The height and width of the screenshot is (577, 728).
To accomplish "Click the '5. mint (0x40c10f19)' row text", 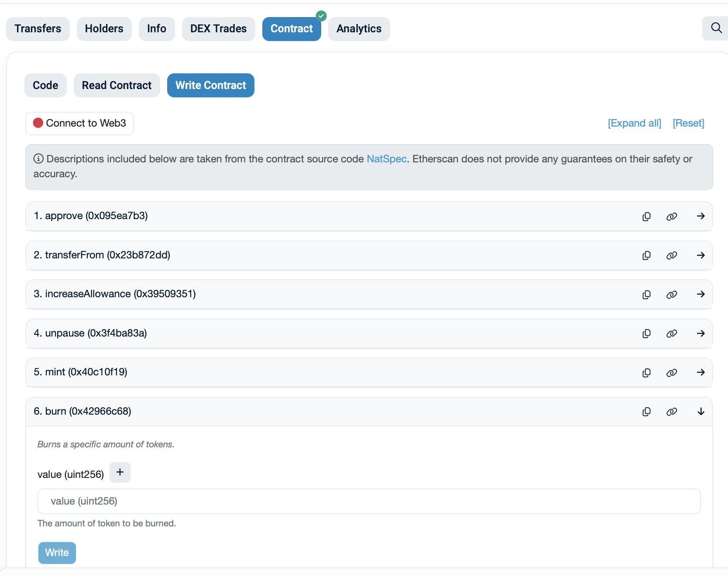I will (x=81, y=372).
